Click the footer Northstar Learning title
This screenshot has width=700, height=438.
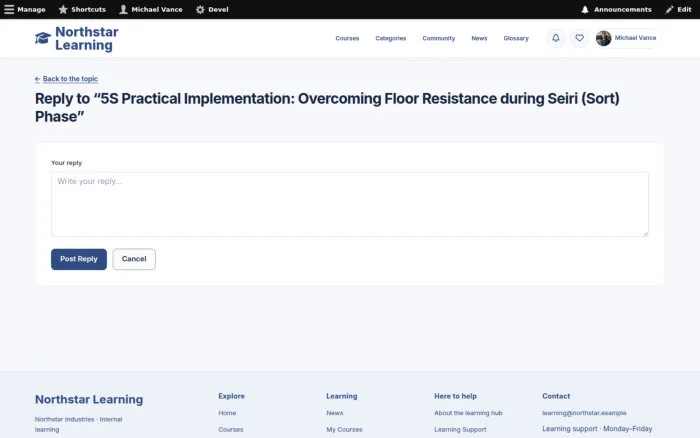pyautogui.click(x=89, y=399)
